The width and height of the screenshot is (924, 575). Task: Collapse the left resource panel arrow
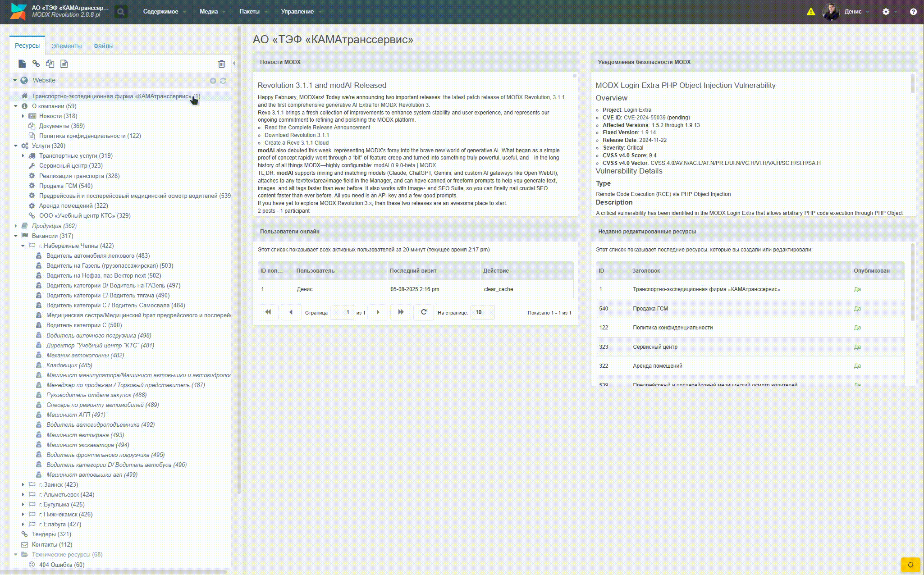click(233, 64)
